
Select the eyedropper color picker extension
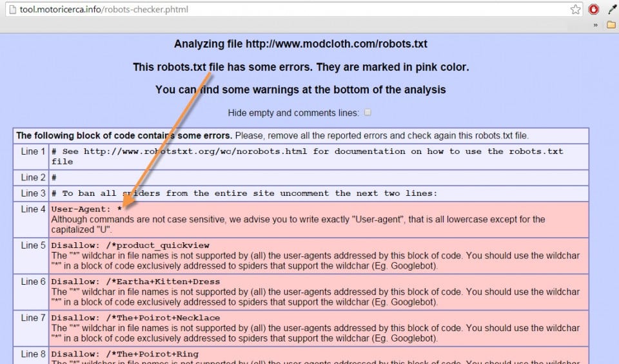613,10
